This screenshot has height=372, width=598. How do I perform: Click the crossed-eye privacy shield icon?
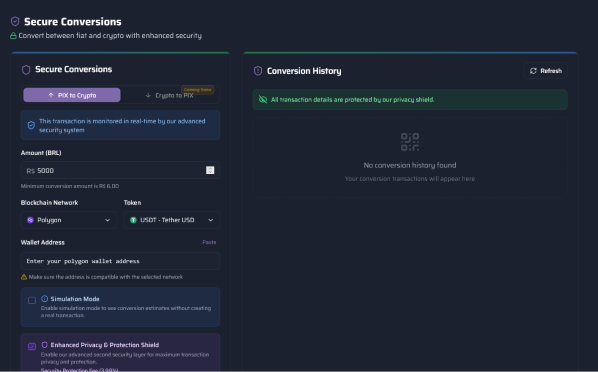click(x=263, y=100)
